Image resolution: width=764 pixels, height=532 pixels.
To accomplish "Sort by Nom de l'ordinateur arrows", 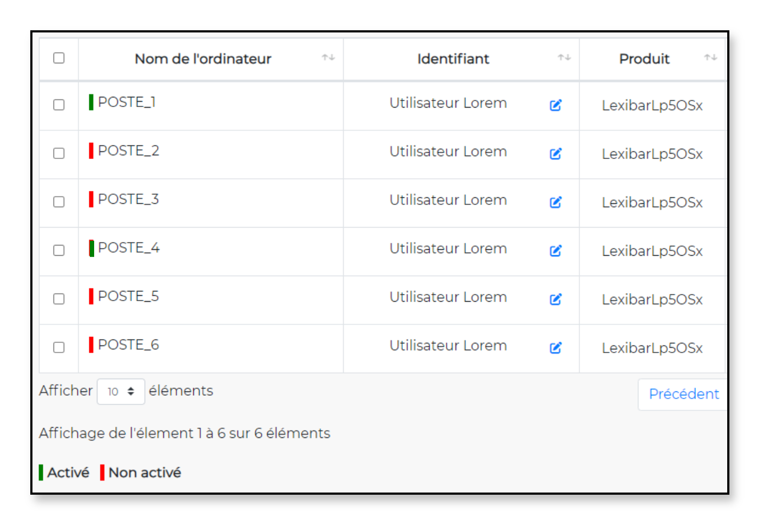I will (328, 57).
